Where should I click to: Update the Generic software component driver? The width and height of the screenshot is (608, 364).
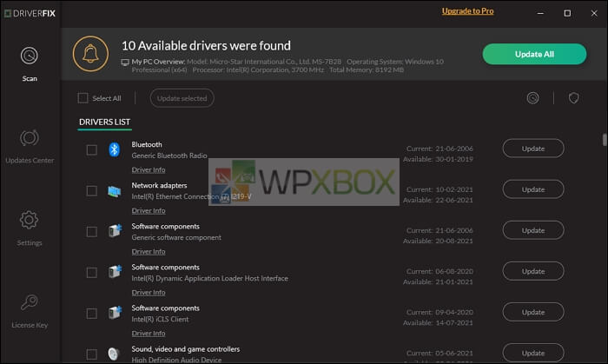click(x=533, y=231)
